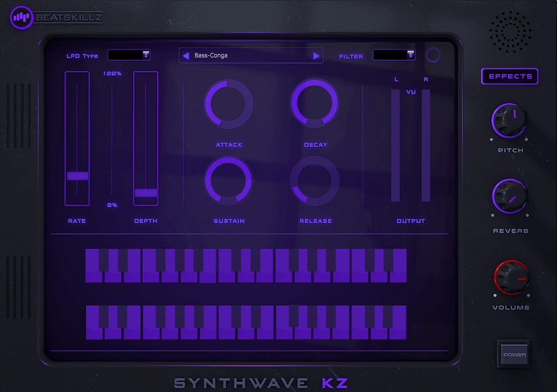Open the Bass-Conga preset list
557x392 pixels.
pyautogui.click(x=251, y=56)
